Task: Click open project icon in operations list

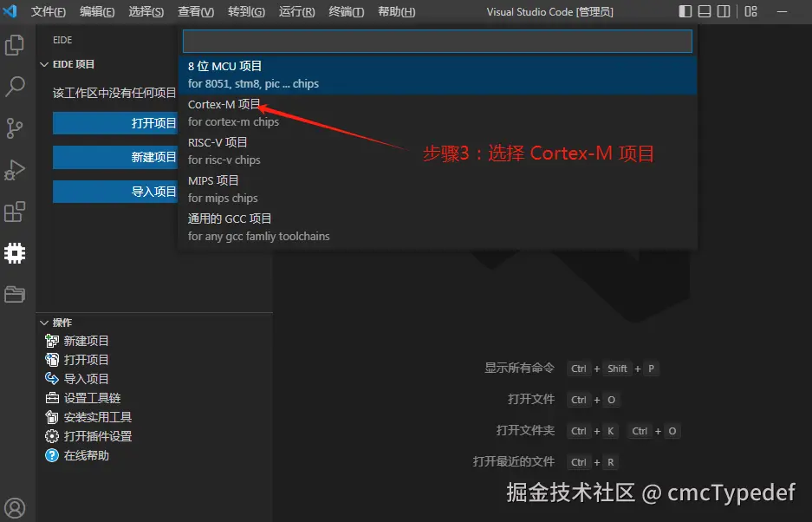Action: coord(52,360)
